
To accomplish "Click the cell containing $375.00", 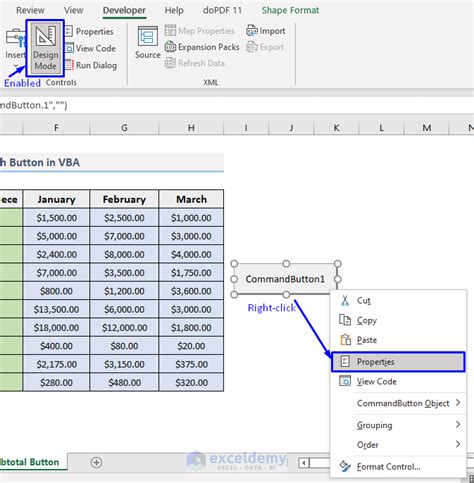I will [191, 364].
